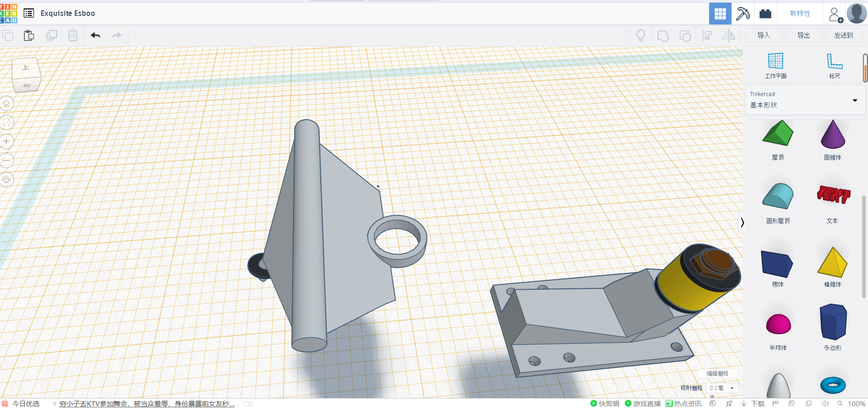This screenshot has width=868, height=408.
Task: Open the 基本形状 shapes category dropdown
Action: click(805, 100)
